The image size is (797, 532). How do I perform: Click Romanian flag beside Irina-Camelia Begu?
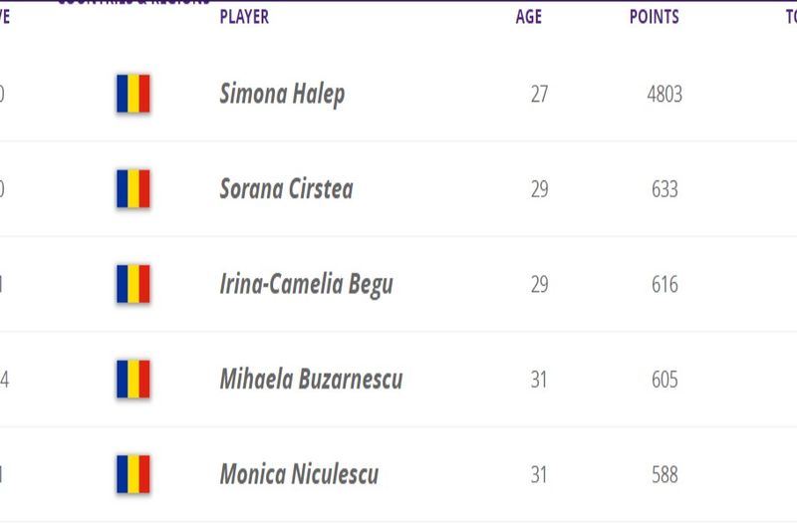133,284
